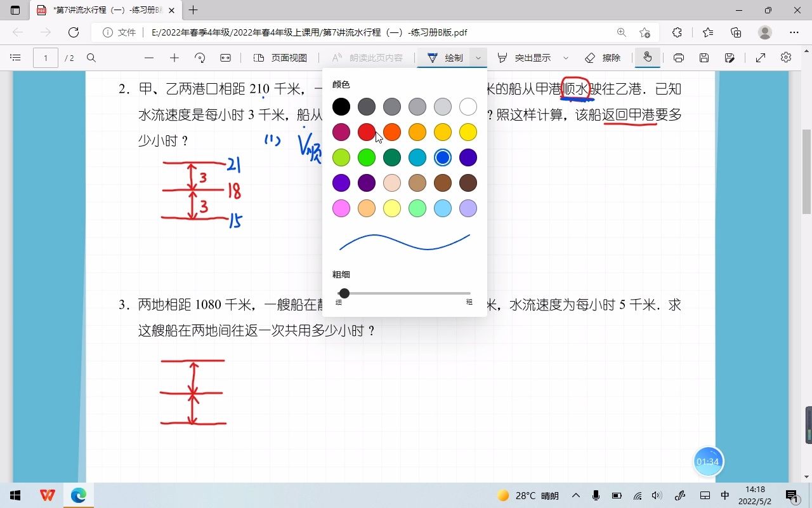Viewport: 812px width, 508px height.
Task: Close the 第7讲流水行程 PDF tab
Action: point(172,10)
